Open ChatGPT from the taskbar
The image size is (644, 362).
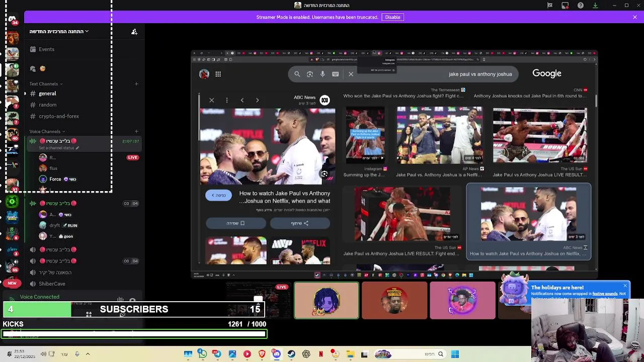click(x=306, y=354)
